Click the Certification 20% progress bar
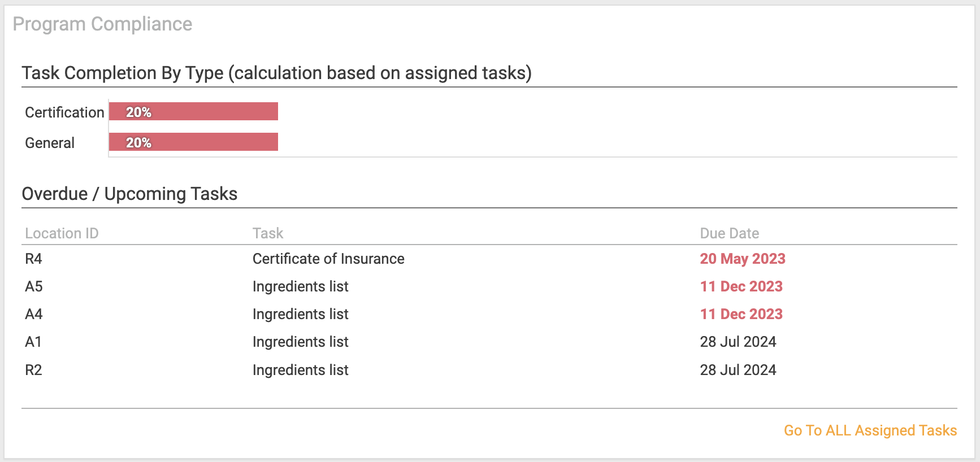This screenshot has height=462, width=980. pyautogui.click(x=193, y=111)
